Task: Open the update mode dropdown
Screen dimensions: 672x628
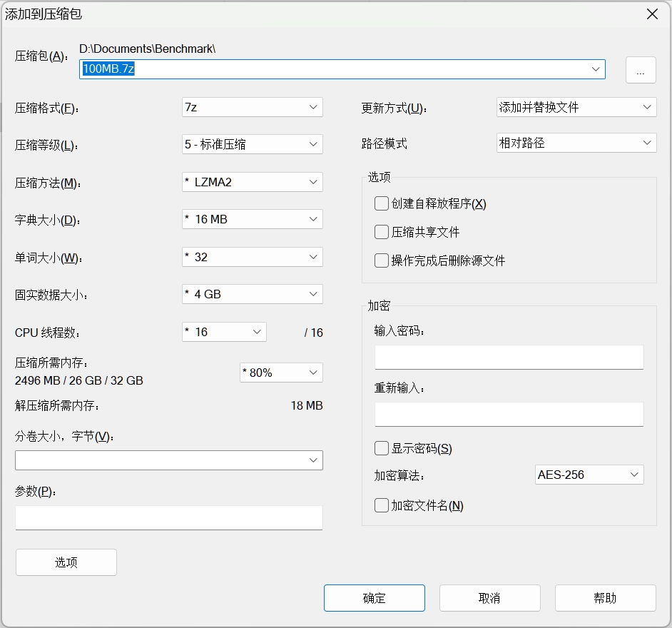Action: (576, 107)
